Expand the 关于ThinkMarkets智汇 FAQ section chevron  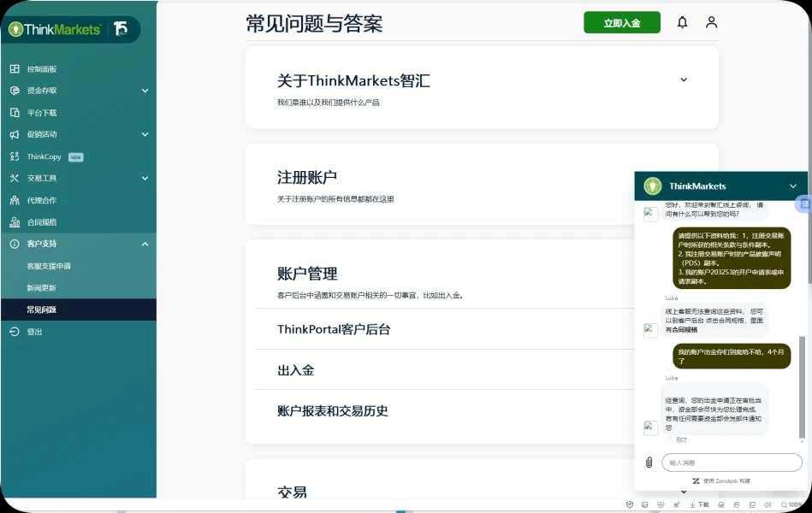click(684, 80)
